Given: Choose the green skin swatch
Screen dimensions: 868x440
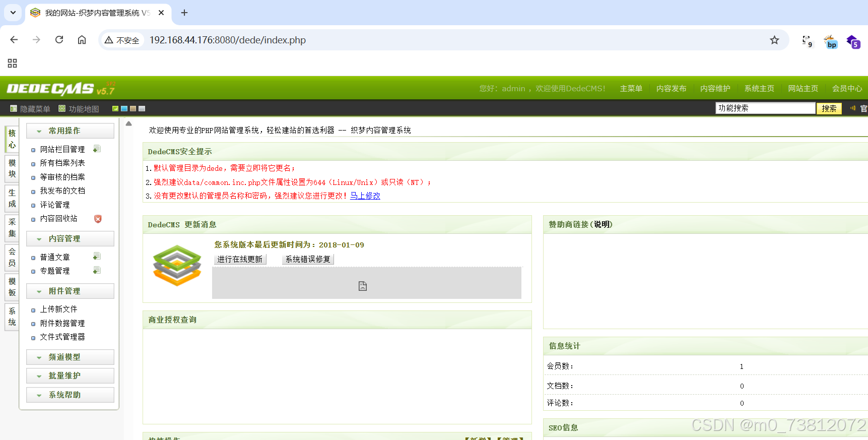Looking at the screenshot, I should coord(115,108).
